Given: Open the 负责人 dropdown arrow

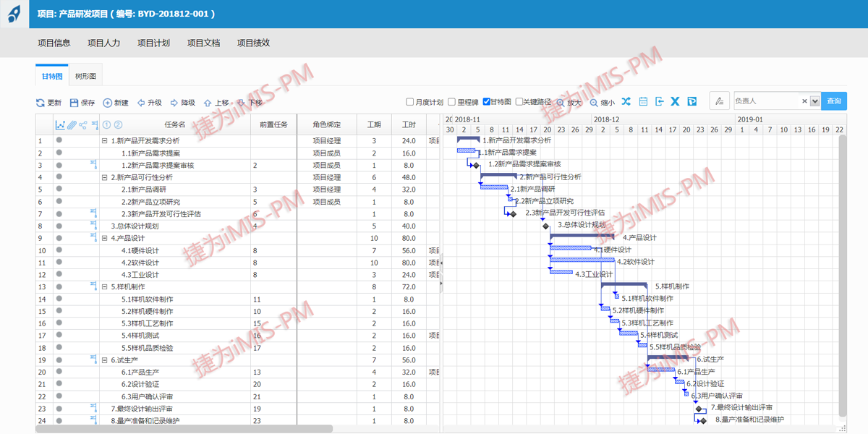Looking at the screenshot, I should [x=815, y=101].
